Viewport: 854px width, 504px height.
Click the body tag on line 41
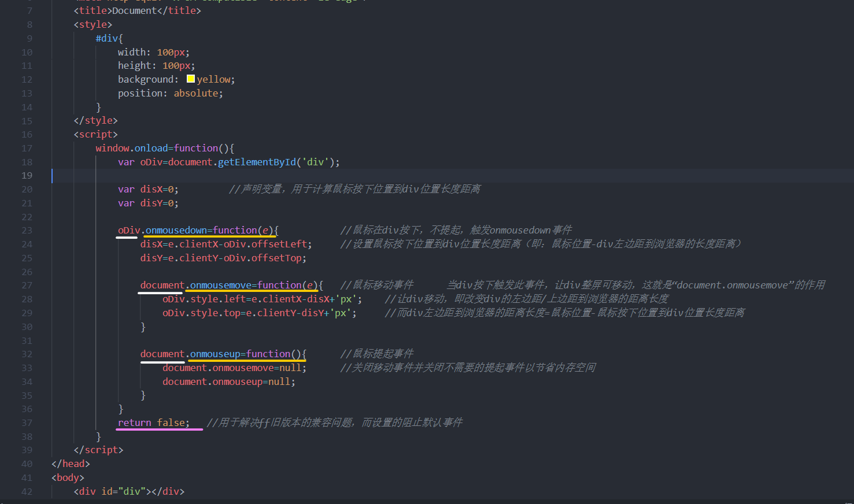[67, 477]
